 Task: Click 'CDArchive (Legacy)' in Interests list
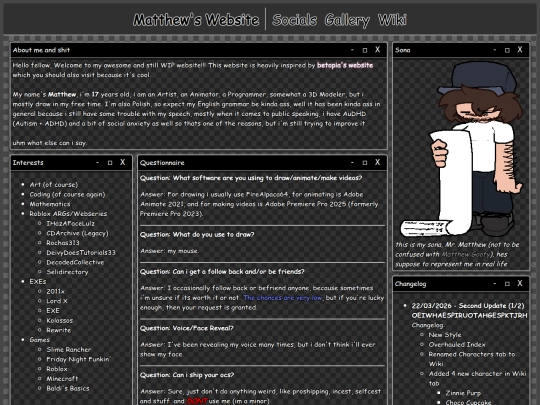77,233
